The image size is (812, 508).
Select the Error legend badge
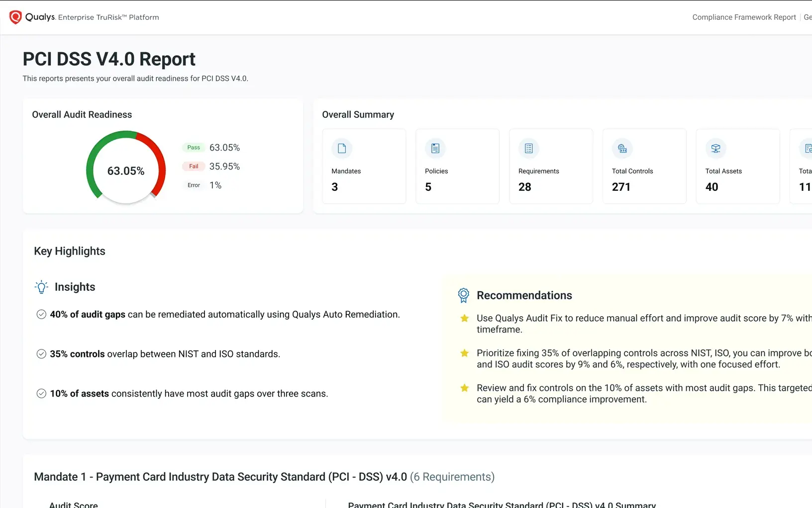pyautogui.click(x=194, y=185)
